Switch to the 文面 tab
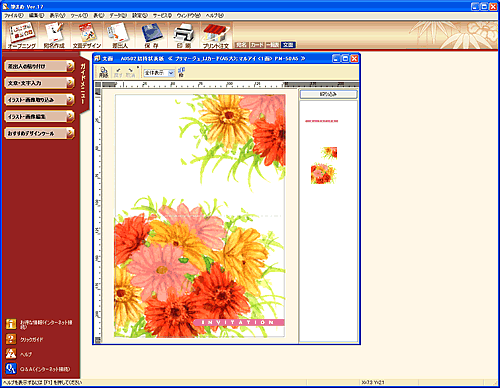Screen dimensions: 500x388 coord(288,45)
